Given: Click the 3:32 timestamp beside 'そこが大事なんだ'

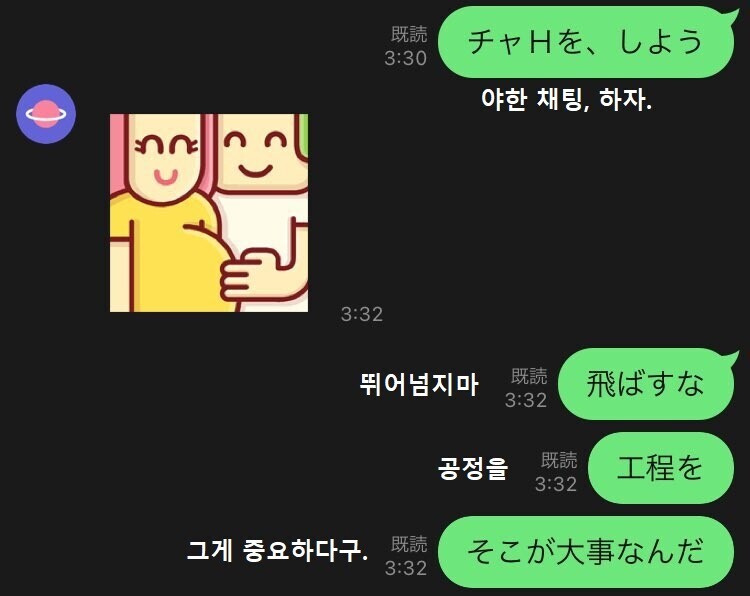Looking at the screenshot, I should (x=406, y=568).
